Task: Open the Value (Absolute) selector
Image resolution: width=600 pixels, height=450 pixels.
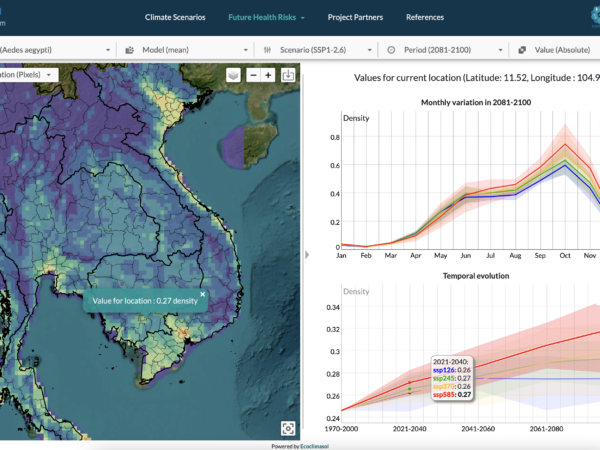Action: [557, 50]
